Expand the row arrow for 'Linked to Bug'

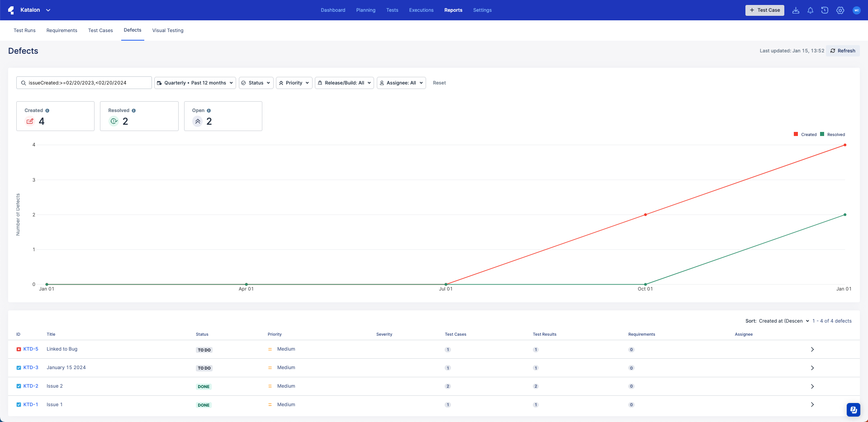tap(812, 349)
